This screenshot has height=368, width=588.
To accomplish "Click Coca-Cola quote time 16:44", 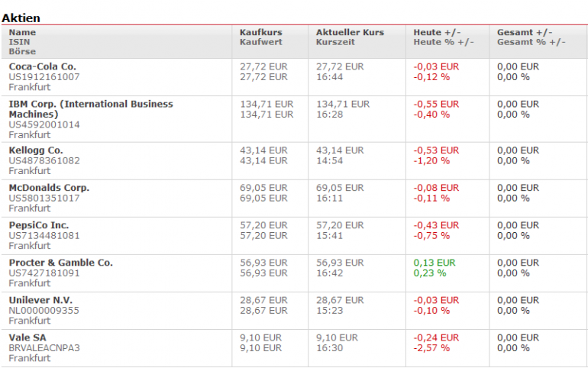I will pyautogui.click(x=329, y=77).
